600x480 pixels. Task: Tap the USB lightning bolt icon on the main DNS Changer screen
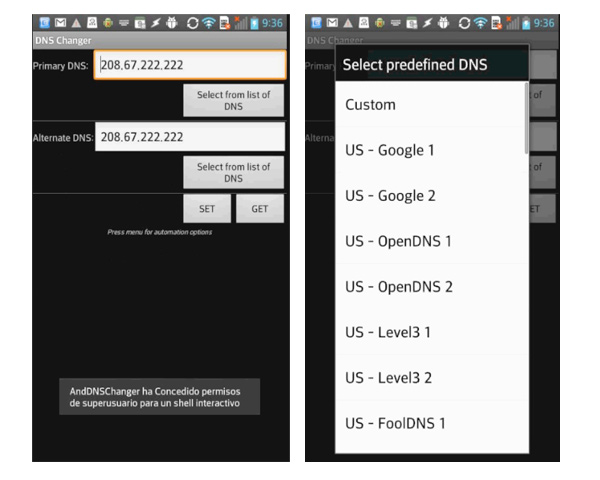coord(155,23)
